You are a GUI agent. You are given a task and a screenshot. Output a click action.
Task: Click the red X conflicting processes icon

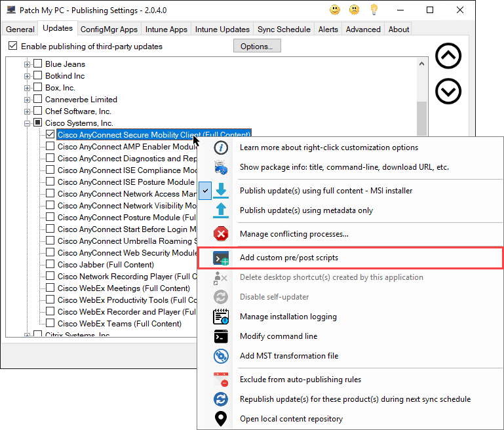click(221, 234)
